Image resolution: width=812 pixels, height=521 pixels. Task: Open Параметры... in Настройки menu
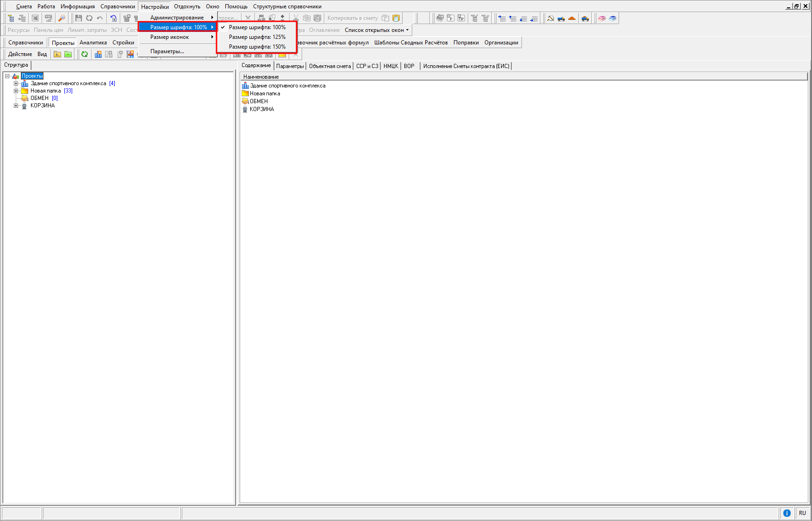pos(167,51)
